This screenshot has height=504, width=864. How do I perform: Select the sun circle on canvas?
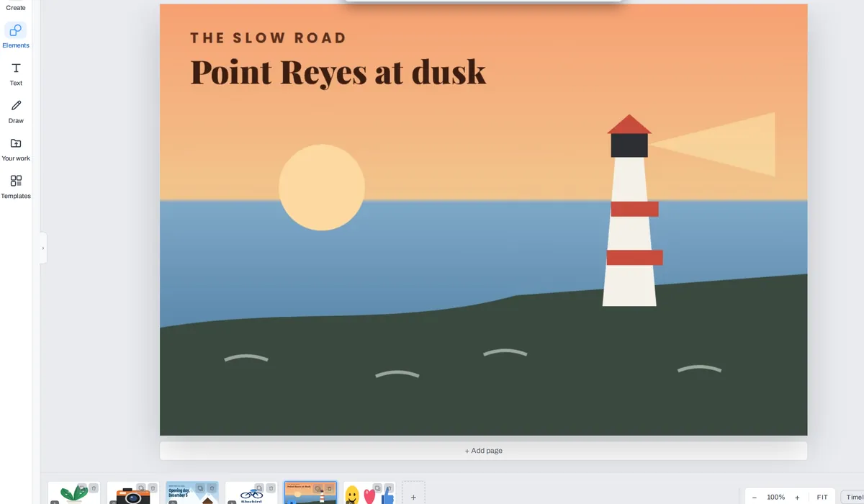[x=322, y=187]
